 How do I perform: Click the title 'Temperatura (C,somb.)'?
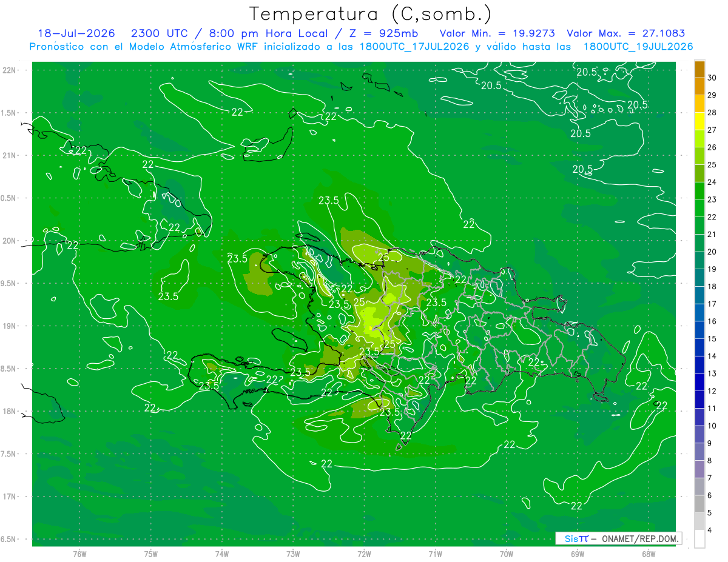(370, 14)
